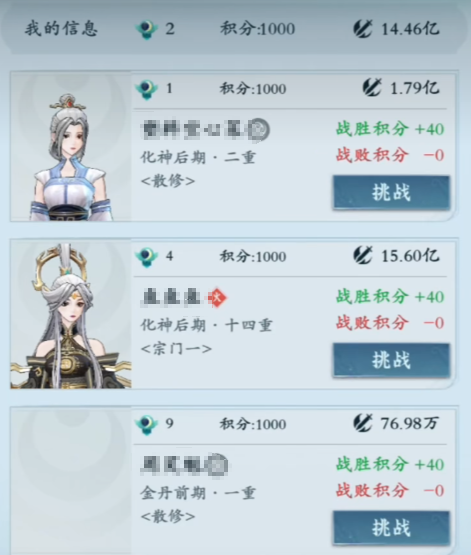This screenshot has width=471, height=555.
Task: Challenge the 金丹前期·一重 opponent
Action: pos(391,528)
